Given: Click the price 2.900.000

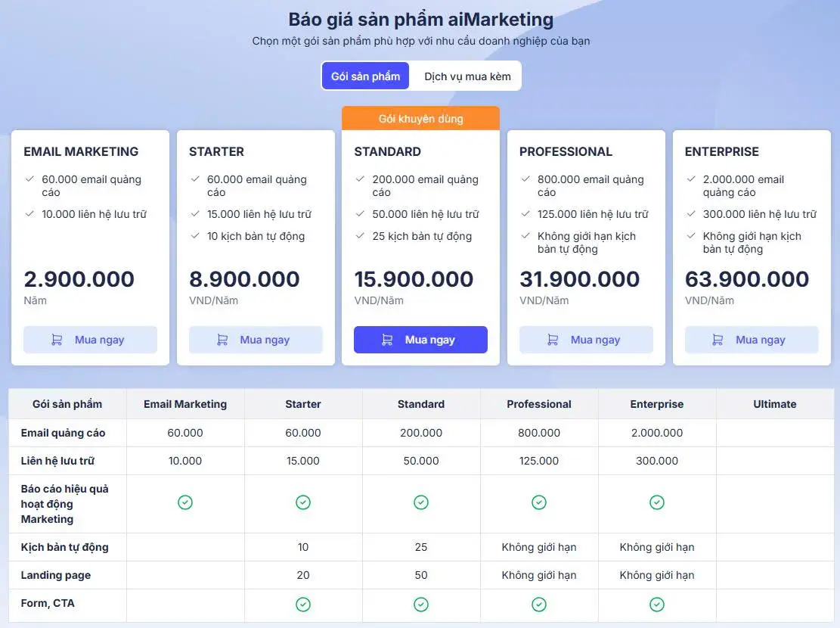Looking at the screenshot, I should coord(79,279).
